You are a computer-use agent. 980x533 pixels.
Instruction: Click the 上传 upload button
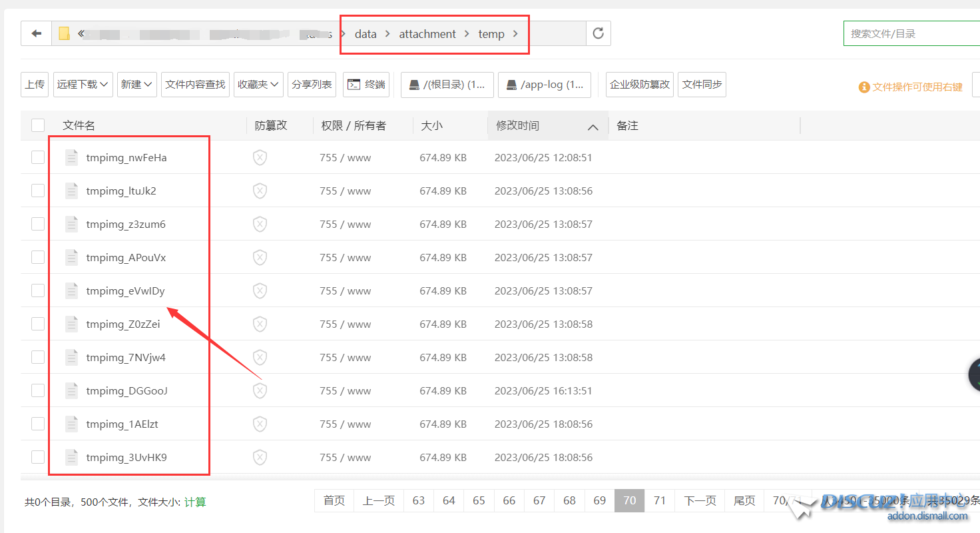point(35,85)
